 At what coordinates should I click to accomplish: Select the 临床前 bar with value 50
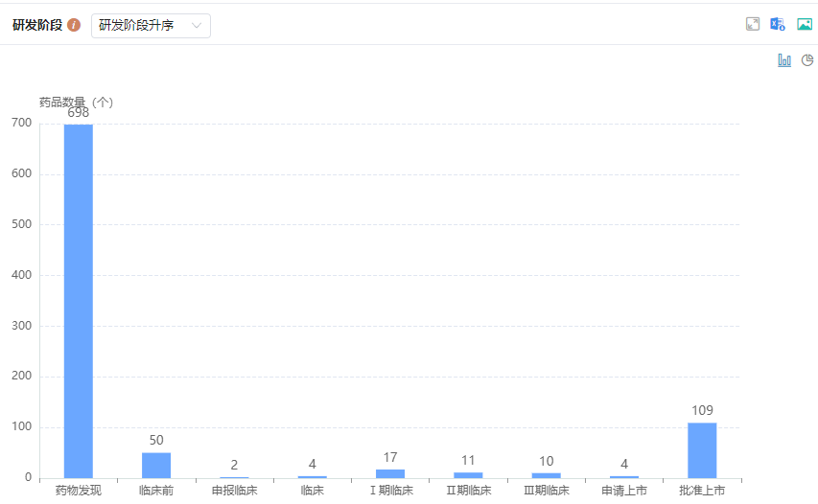click(156, 465)
